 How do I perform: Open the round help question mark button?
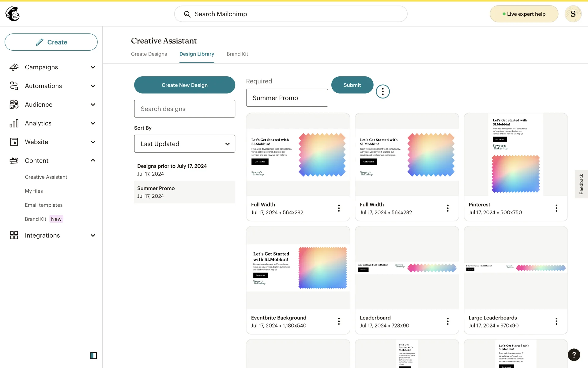tap(574, 355)
